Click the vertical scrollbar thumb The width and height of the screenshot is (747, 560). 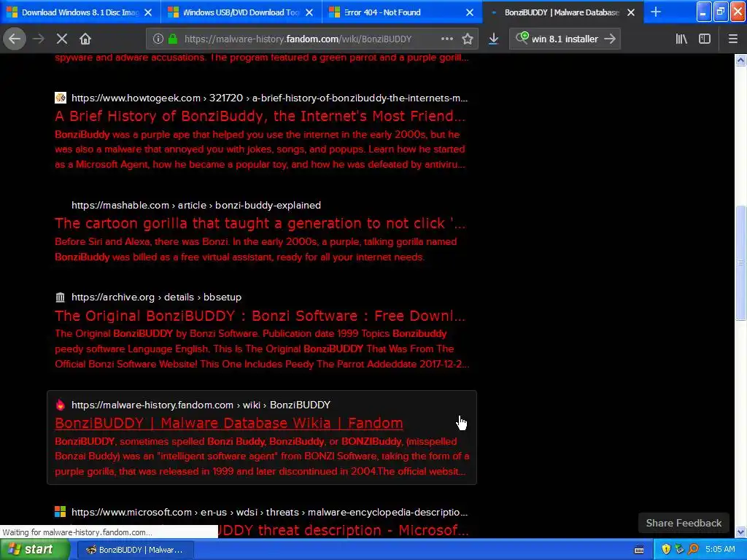pyautogui.click(x=740, y=262)
